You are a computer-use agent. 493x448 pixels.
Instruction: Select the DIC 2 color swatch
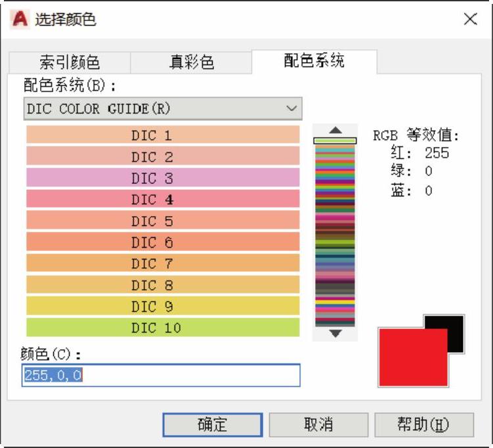(x=163, y=156)
